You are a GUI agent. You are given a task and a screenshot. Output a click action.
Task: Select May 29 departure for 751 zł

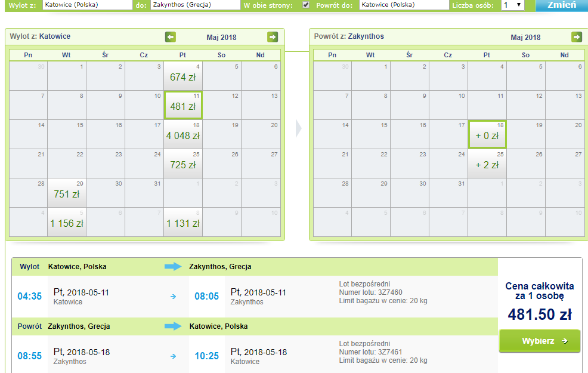point(67,193)
